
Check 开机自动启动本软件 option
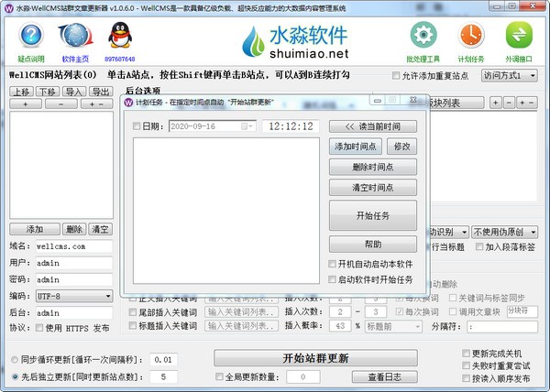[x=333, y=264]
